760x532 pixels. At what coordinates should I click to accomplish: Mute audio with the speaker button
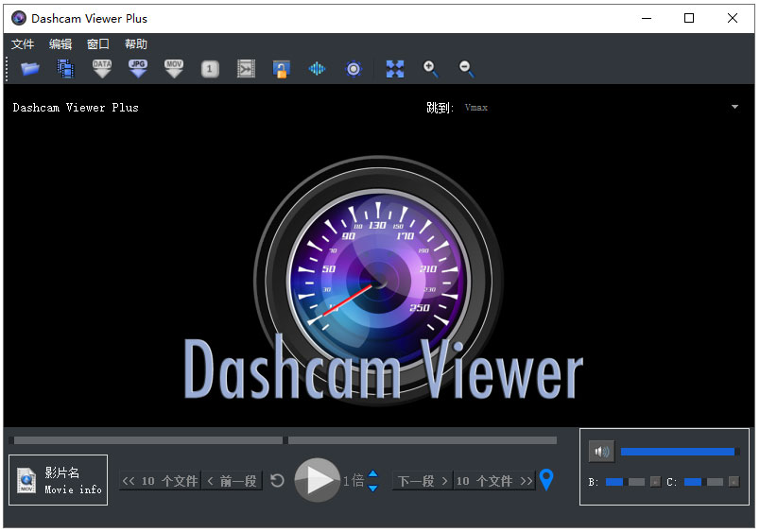[601, 452]
